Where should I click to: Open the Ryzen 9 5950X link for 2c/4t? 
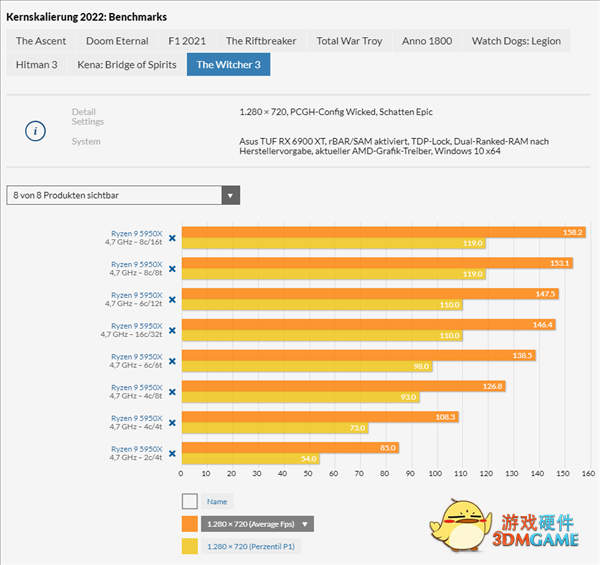137,449
